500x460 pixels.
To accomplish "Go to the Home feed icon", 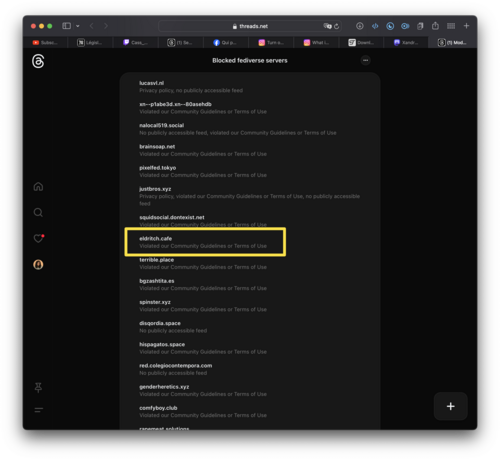I will pyautogui.click(x=38, y=187).
